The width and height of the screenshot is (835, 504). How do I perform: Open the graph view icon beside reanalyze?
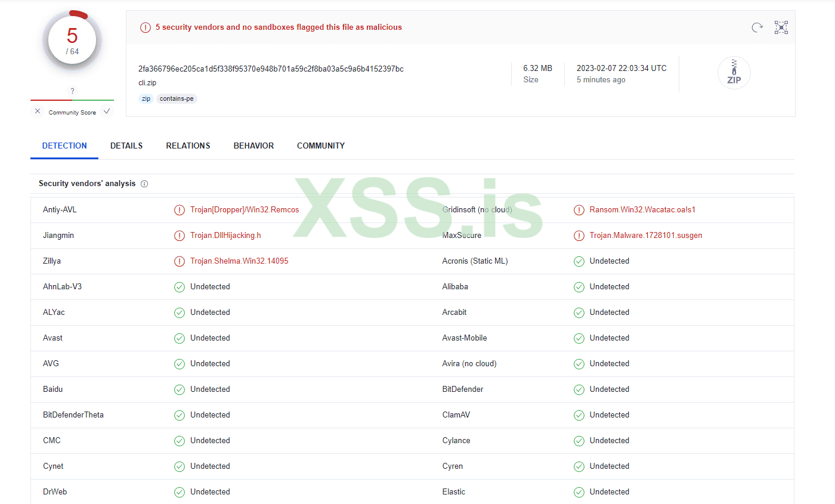click(x=781, y=27)
